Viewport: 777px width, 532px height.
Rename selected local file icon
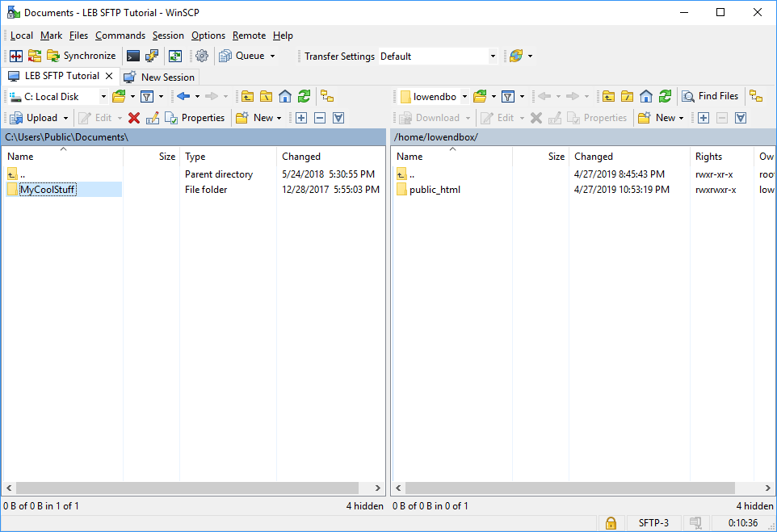tap(153, 118)
